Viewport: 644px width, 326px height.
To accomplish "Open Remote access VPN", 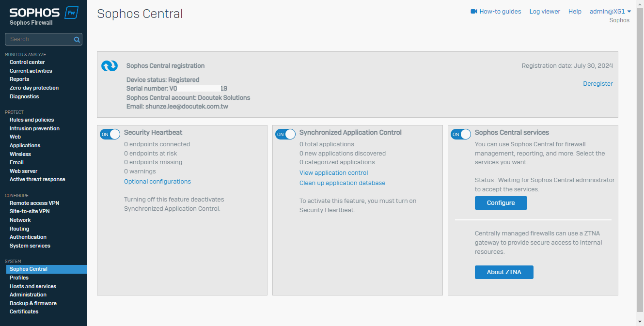I will click(x=34, y=203).
